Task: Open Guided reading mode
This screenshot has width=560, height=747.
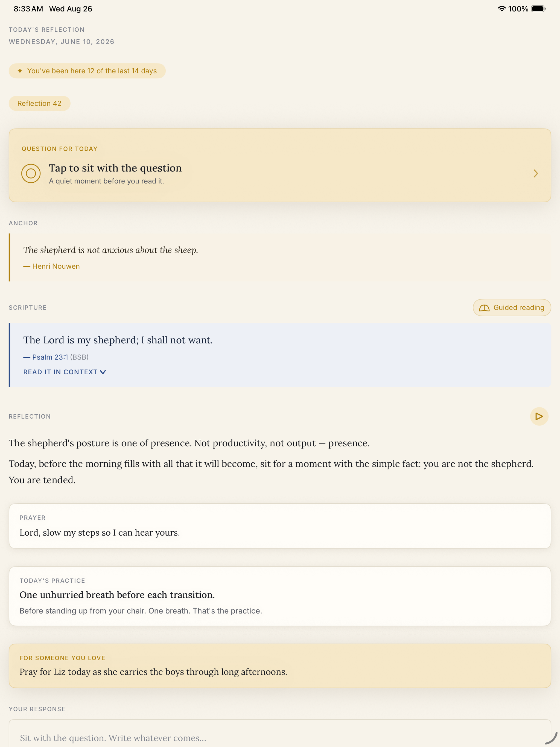Action: click(x=512, y=308)
